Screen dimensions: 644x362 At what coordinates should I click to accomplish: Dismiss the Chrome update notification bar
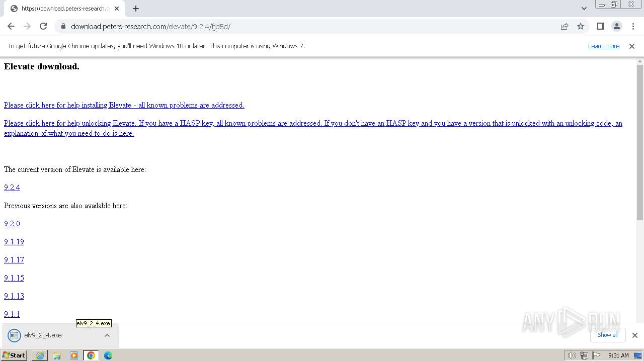pyautogui.click(x=632, y=46)
